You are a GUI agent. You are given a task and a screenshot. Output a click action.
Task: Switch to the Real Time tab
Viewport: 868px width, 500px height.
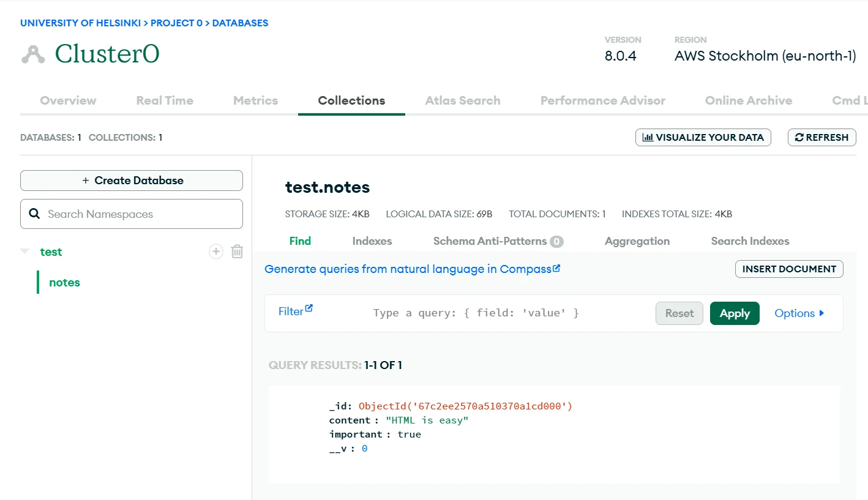coord(165,100)
